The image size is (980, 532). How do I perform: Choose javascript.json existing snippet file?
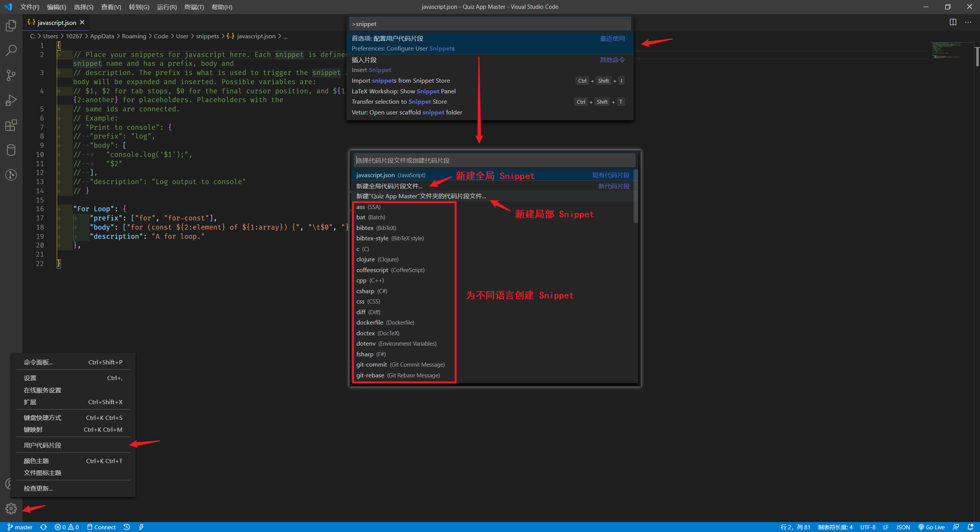tap(493, 175)
